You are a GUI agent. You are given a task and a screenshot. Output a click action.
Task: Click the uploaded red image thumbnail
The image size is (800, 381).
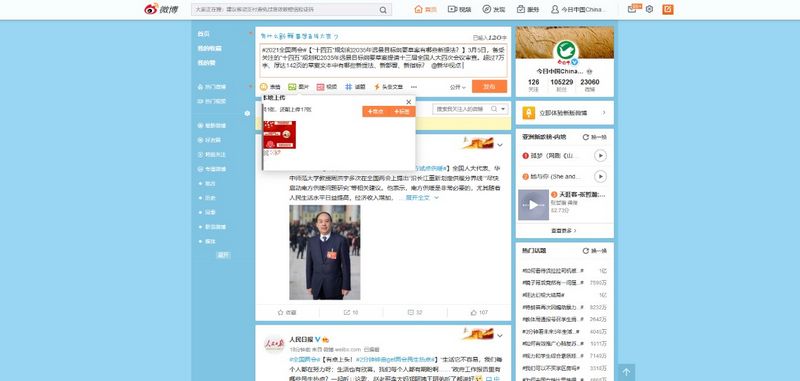pos(280,135)
